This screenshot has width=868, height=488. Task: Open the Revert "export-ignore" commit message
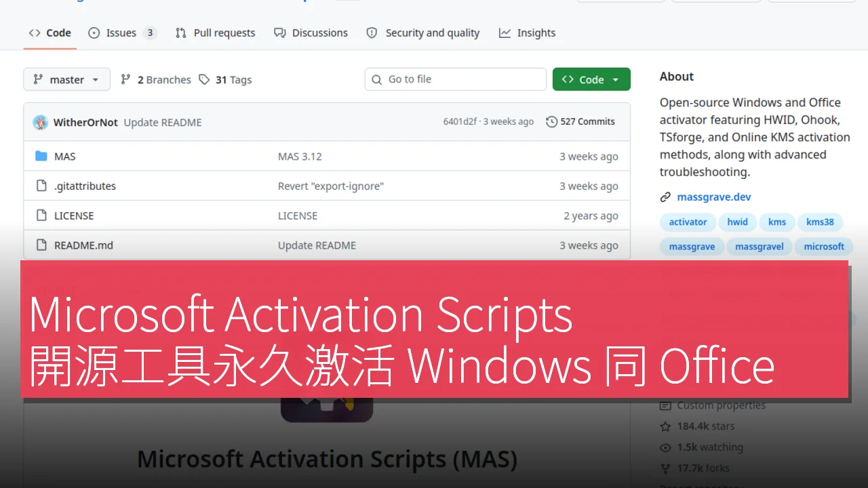coord(331,186)
